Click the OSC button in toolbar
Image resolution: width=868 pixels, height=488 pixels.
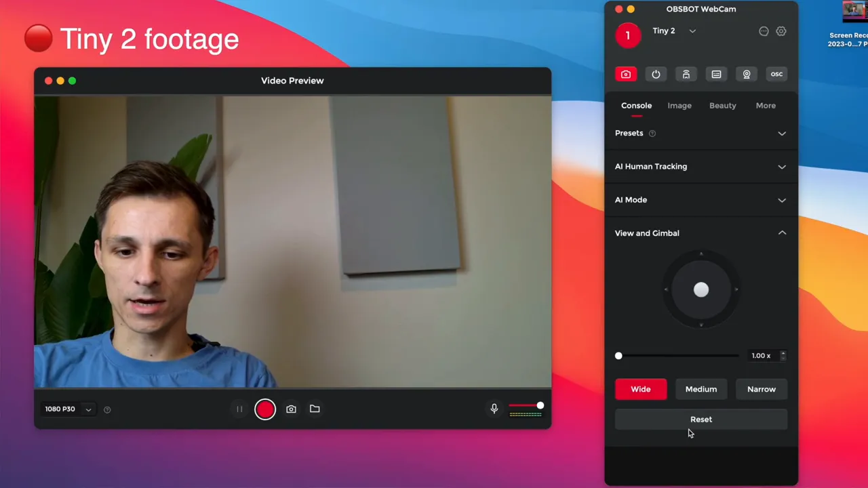[776, 74]
